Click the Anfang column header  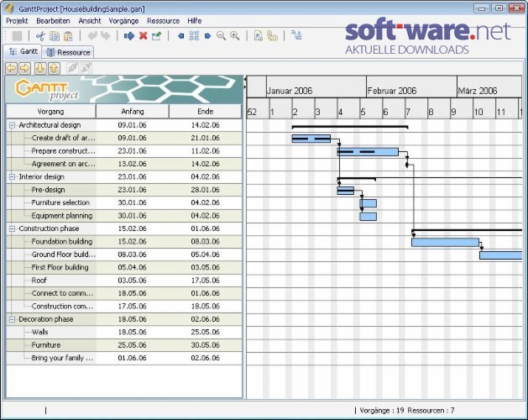point(133,111)
